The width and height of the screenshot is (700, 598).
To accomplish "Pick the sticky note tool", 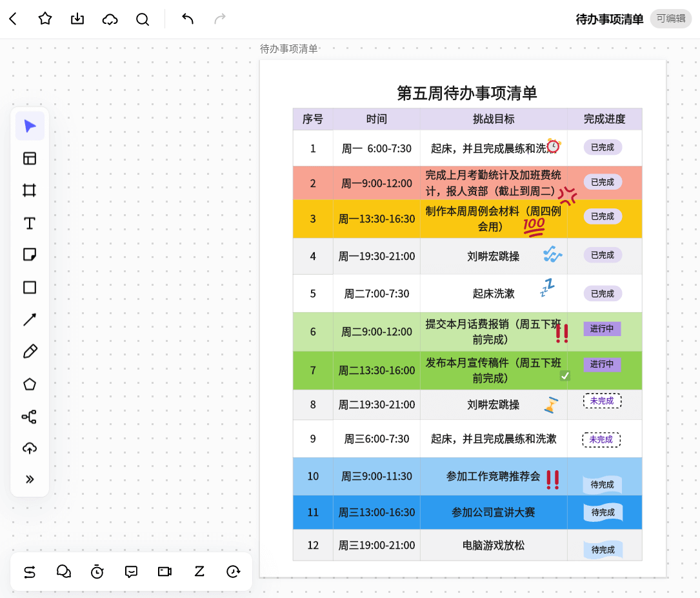I will tap(30, 255).
